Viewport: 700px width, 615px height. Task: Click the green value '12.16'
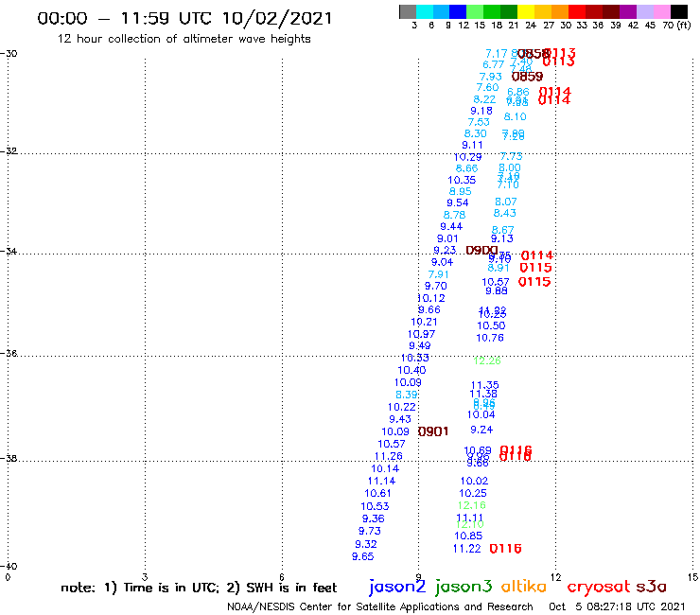click(471, 505)
